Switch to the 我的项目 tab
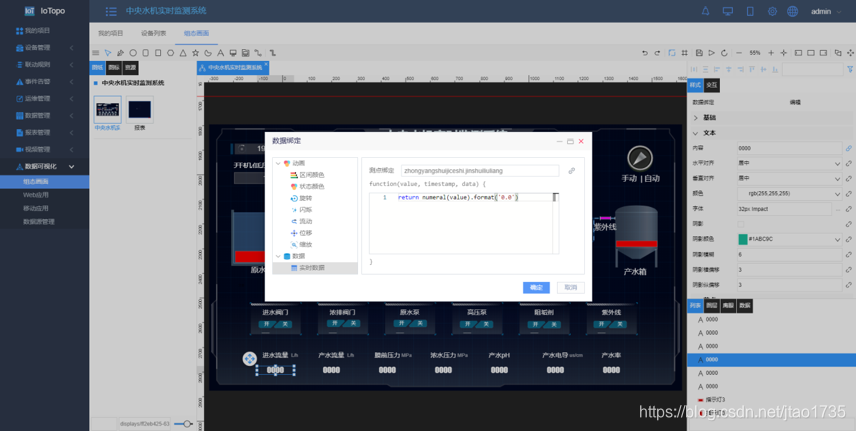The width and height of the screenshot is (856, 431). click(x=111, y=33)
